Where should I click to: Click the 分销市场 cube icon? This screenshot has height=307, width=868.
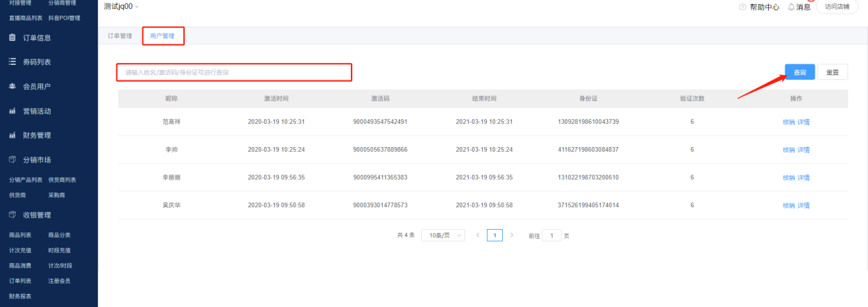tap(12, 160)
